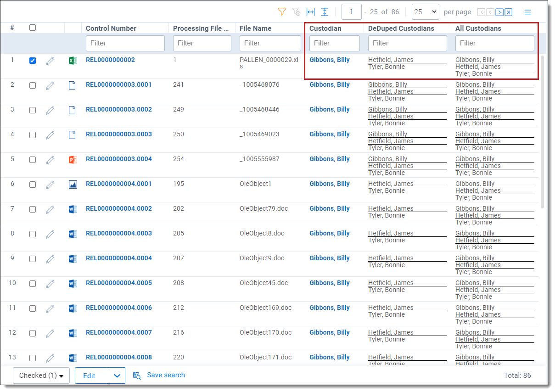This screenshot has width=555, height=392.
Task: Uncheck the checkbox for row 1
Action: (33, 61)
